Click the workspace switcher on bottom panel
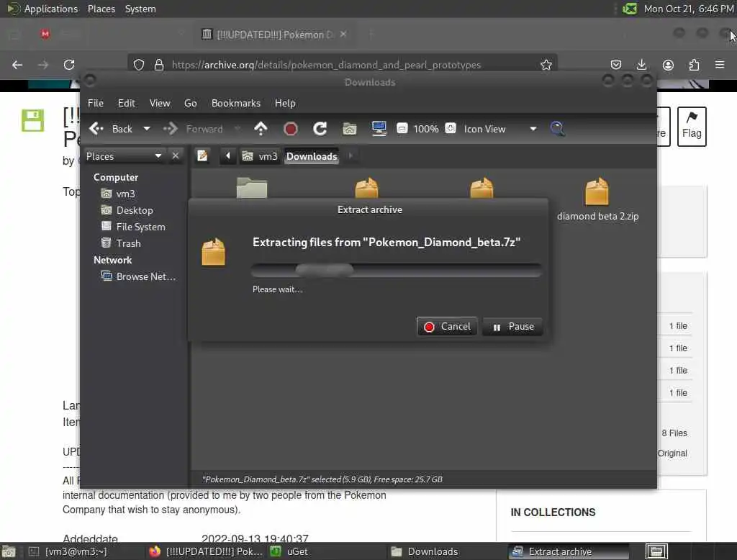The height and width of the screenshot is (560, 737). point(656,551)
